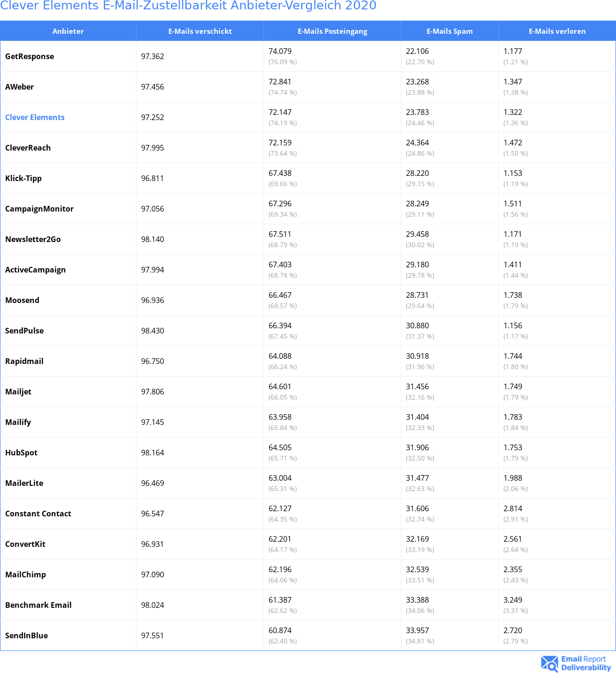Image resolution: width=616 pixels, height=673 pixels.
Task: Select the GetResponse row name
Action: pos(30,56)
